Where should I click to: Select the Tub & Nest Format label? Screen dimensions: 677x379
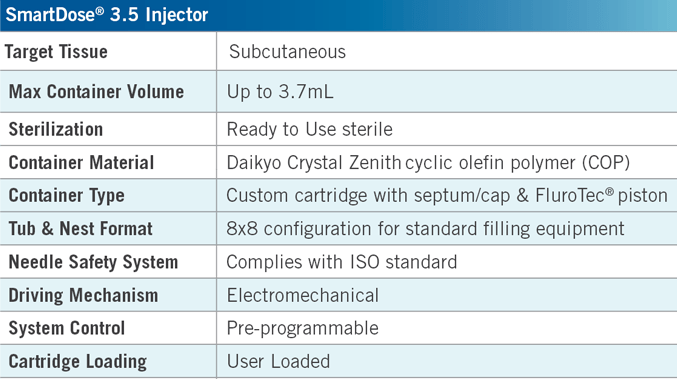(x=81, y=229)
